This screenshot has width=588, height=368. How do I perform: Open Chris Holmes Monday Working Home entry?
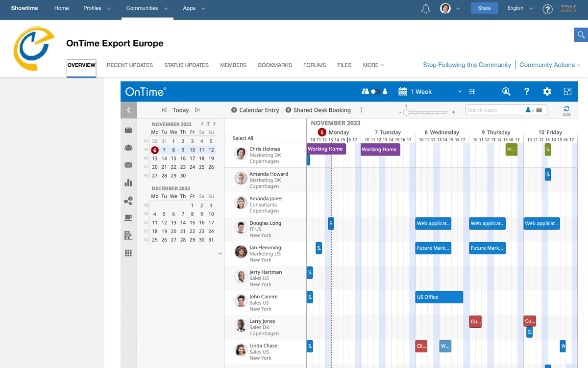tap(326, 149)
